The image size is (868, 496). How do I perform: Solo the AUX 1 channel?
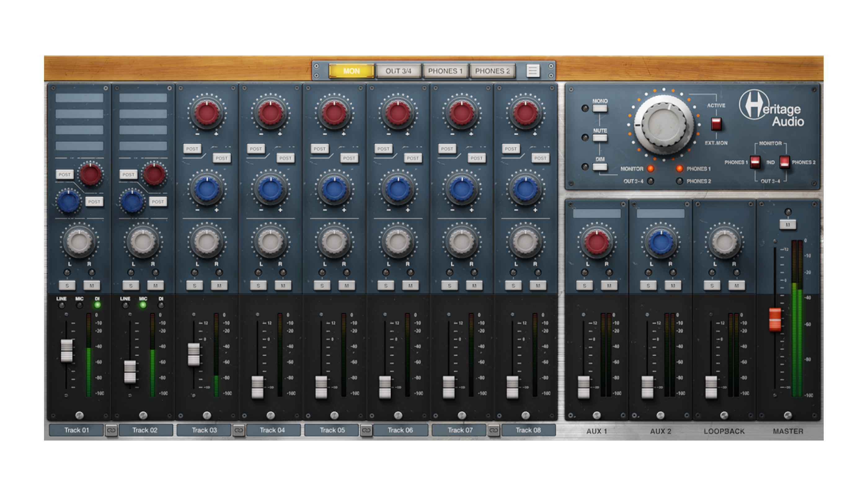585,286
